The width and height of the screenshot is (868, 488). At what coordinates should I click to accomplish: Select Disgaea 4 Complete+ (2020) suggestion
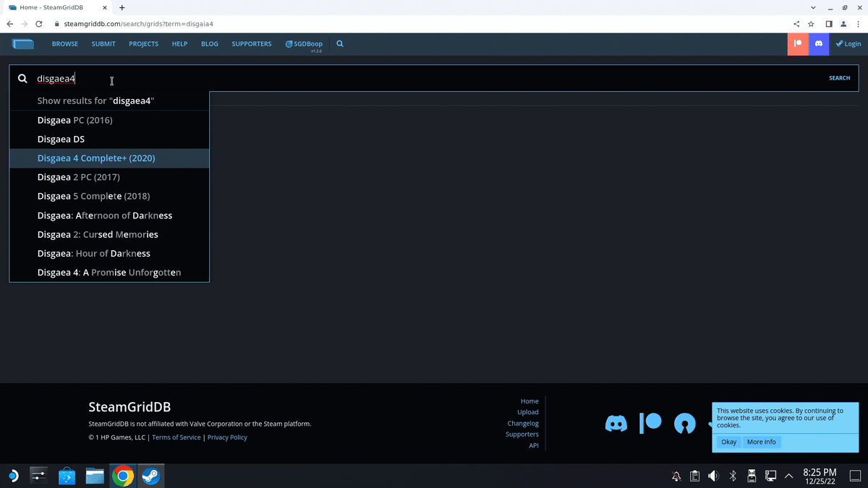point(109,158)
